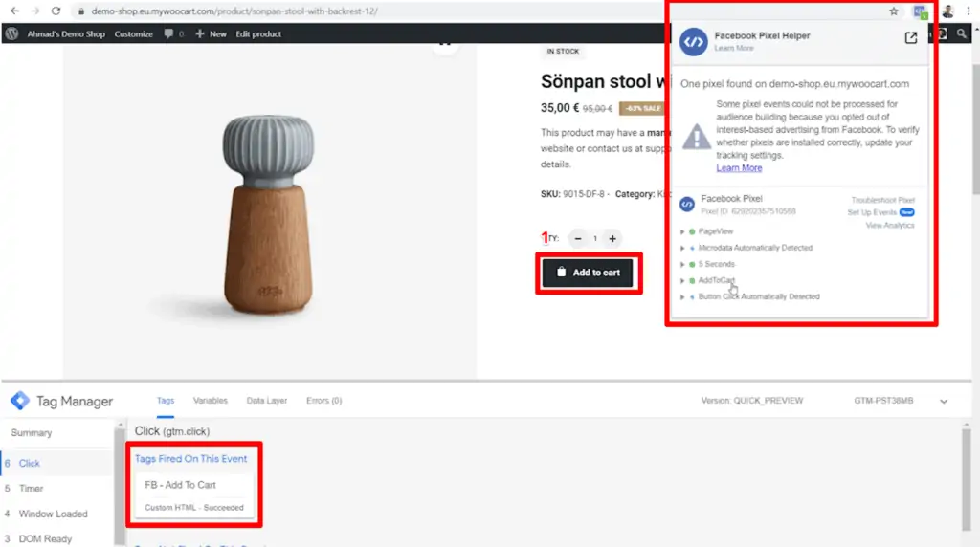Viewport: 980px width, 547px height.
Task: Click the Tag Manager panel vertical scrollbar
Action: coord(967,481)
